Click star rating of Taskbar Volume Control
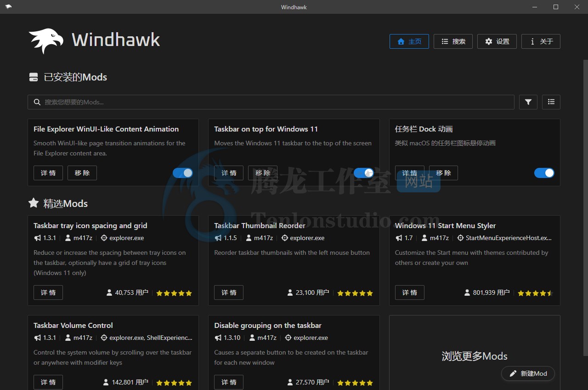Viewport: 588px width, 390px height. [174, 383]
